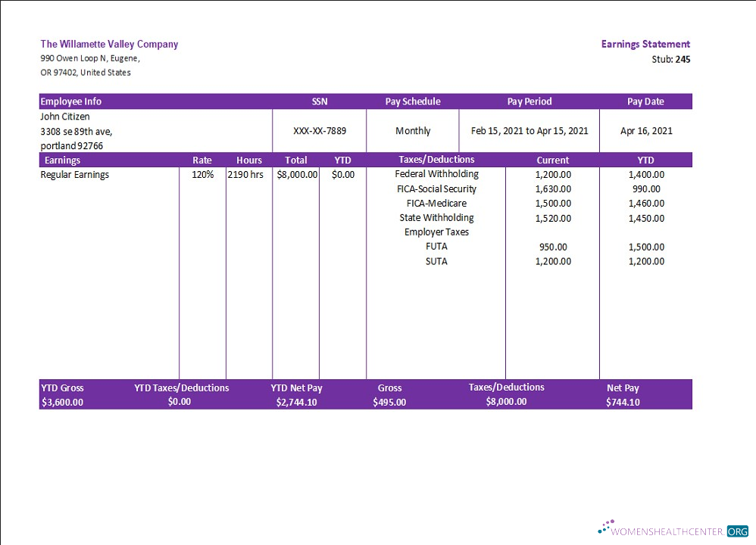Viewport: 756px width, 545px height.
Task: Click the Apr 16, 2021 pay date
Action: click(646, 131)
